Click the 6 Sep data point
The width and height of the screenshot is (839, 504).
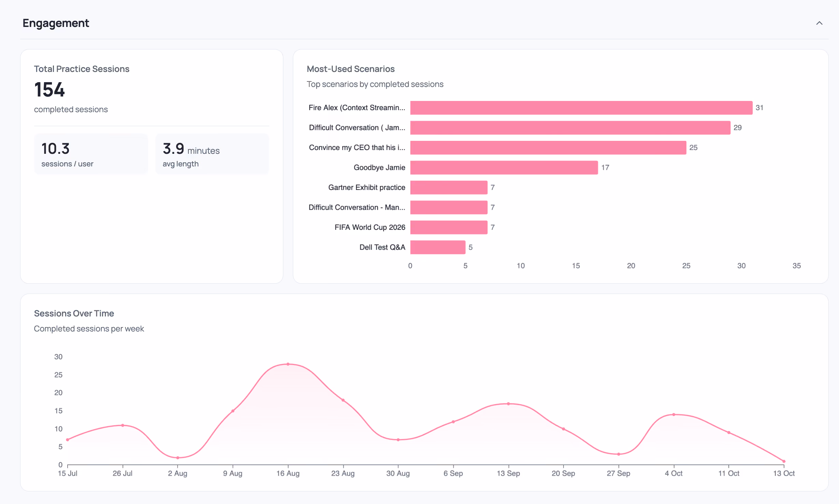(453, 422)
